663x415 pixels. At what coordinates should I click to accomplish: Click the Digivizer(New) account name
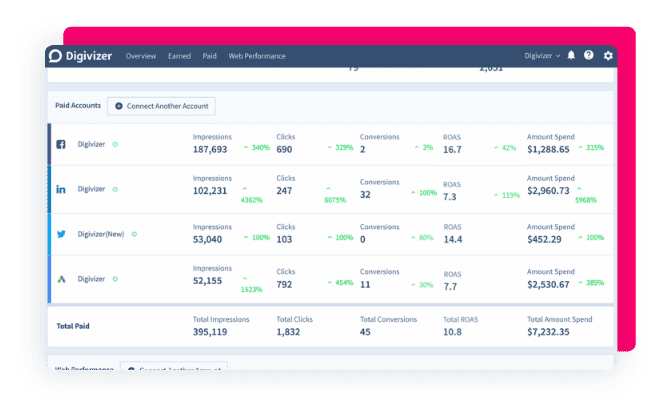102,234
